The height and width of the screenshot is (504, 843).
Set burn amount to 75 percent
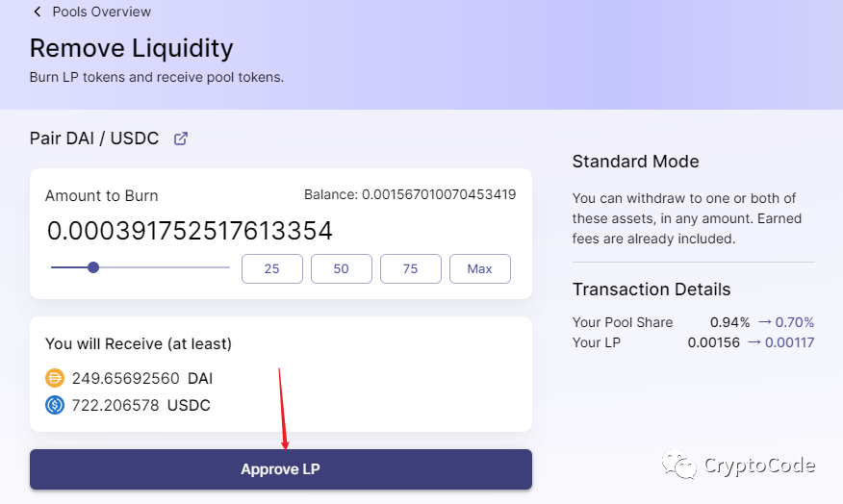coord(411,268)
